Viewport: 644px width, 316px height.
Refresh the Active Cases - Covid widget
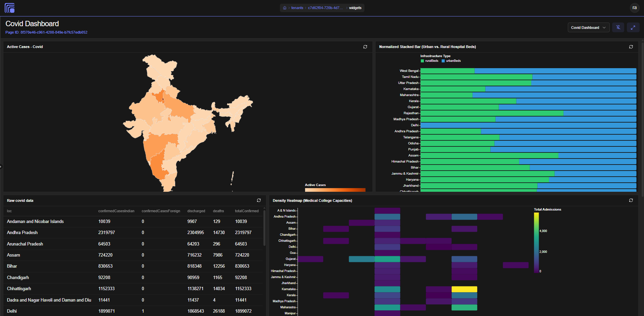click(x=365, y=47)
